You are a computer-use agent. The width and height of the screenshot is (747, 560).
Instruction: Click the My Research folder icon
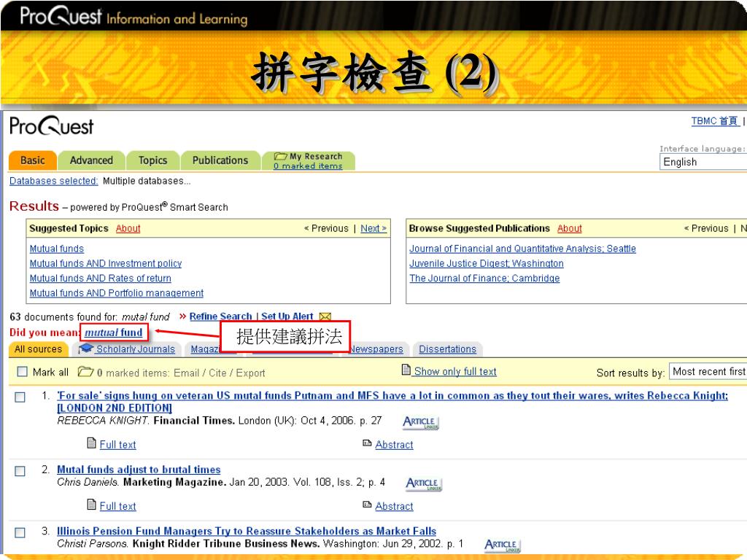(x=281, y=156)
